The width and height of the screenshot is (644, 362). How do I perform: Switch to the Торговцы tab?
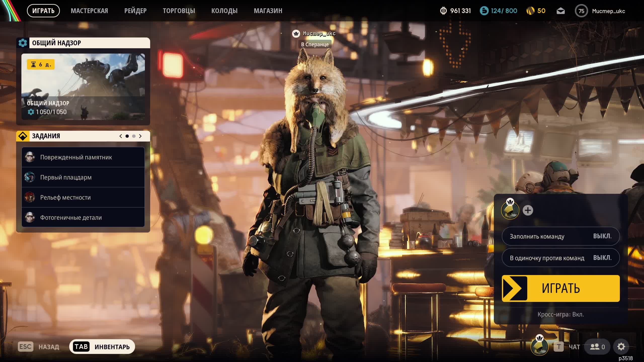coord(179,11)
